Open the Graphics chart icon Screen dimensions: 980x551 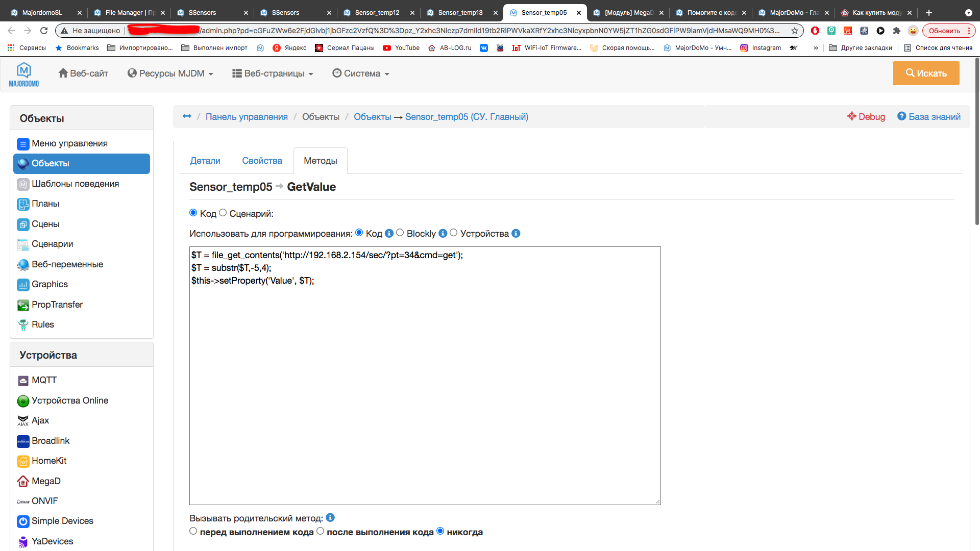click(23, 285)
